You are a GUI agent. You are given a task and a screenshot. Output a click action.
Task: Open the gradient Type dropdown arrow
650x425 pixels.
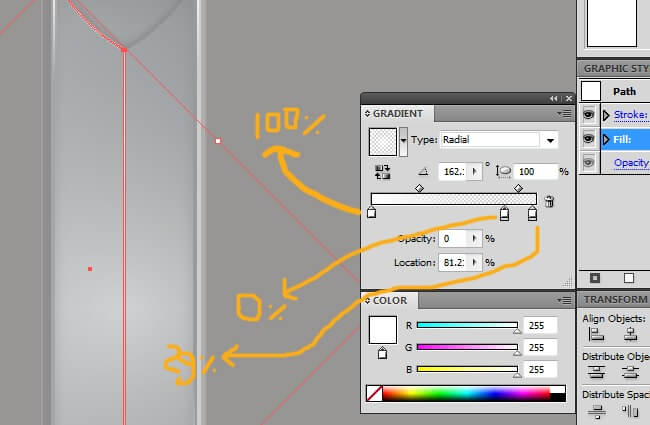tap(550, 140)
